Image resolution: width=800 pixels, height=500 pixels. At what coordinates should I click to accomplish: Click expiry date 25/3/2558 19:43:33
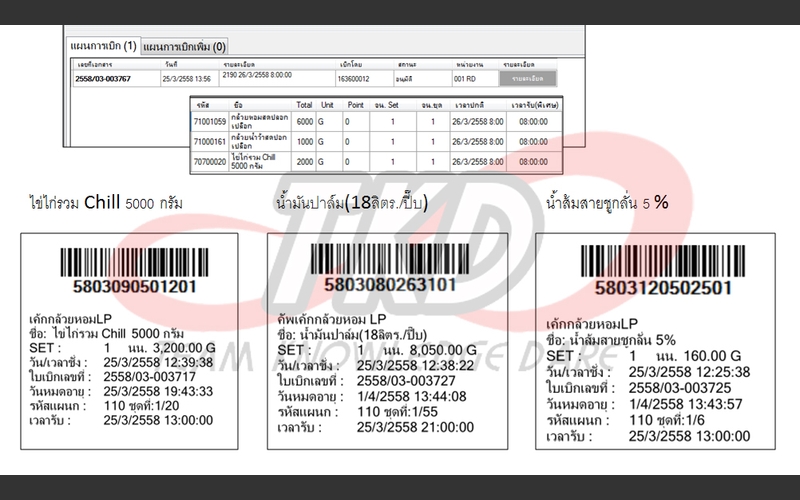pos(158,391)
